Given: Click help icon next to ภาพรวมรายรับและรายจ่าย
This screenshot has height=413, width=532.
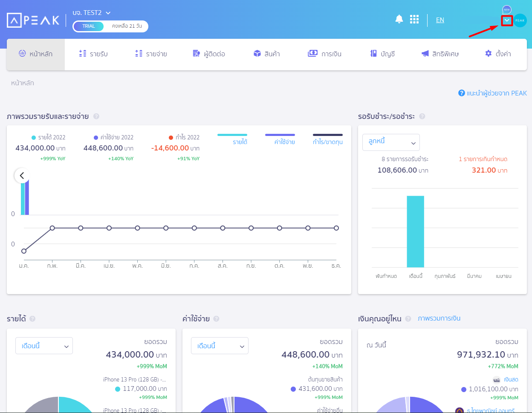Looking at the screenshot, I should click(x=96, y=116).
